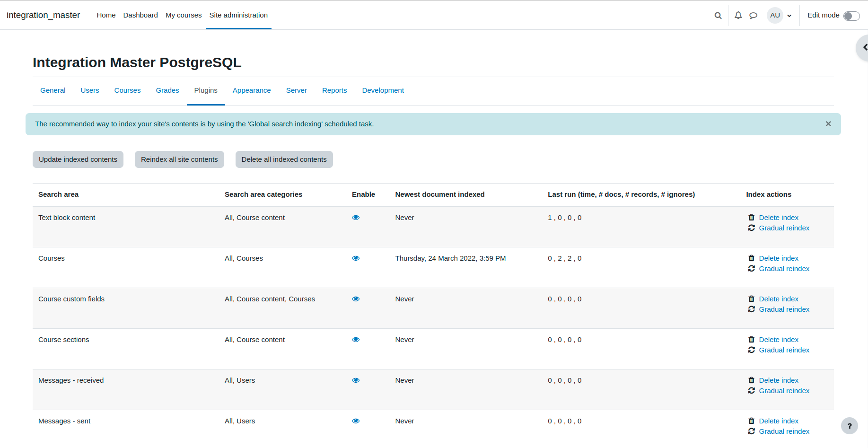Select the Plugins tab
Screen dimensions: 868x448
[x=206, y=90]
